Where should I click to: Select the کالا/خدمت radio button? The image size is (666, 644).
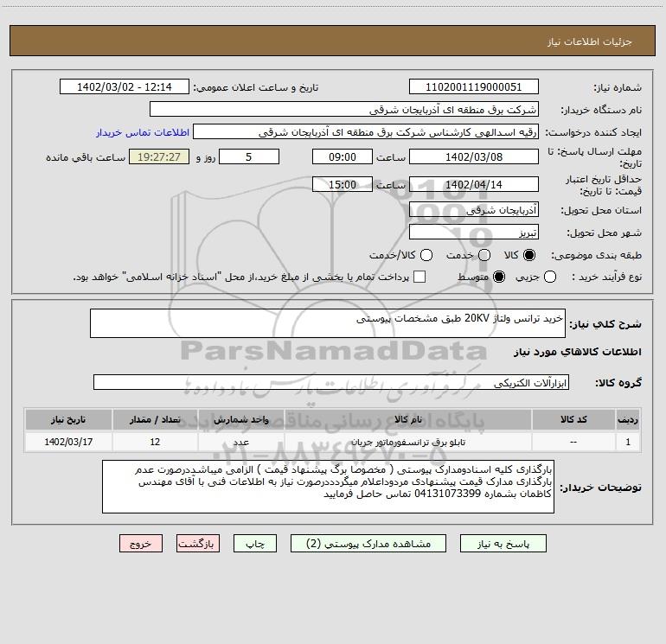426,255
